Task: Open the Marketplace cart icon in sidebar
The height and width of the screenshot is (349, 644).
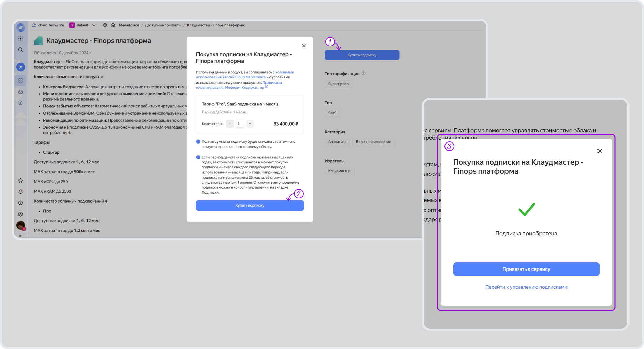Action: pyautogui.click(x=21, y=67)
